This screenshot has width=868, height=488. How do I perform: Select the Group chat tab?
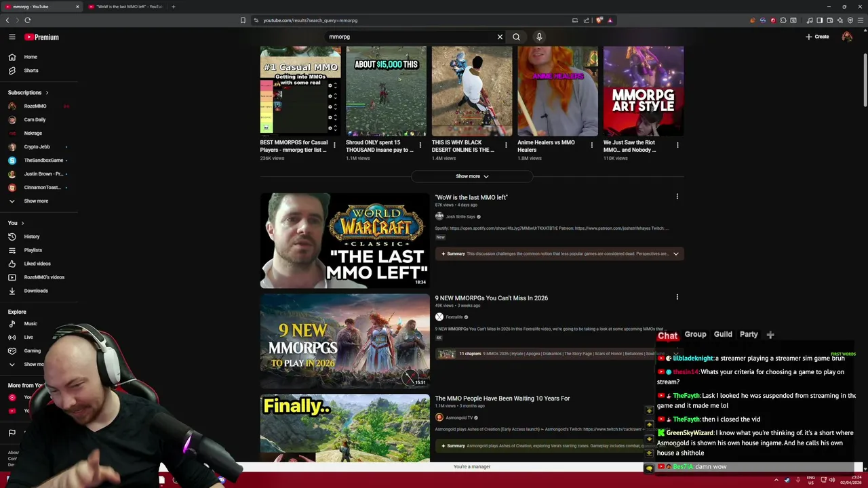(695, 334)
